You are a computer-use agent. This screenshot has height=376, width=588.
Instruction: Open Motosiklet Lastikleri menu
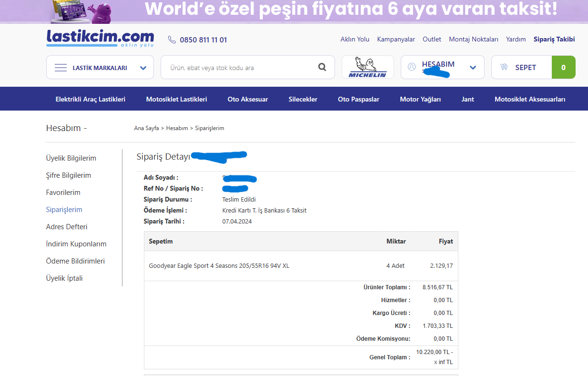point(176,99)
